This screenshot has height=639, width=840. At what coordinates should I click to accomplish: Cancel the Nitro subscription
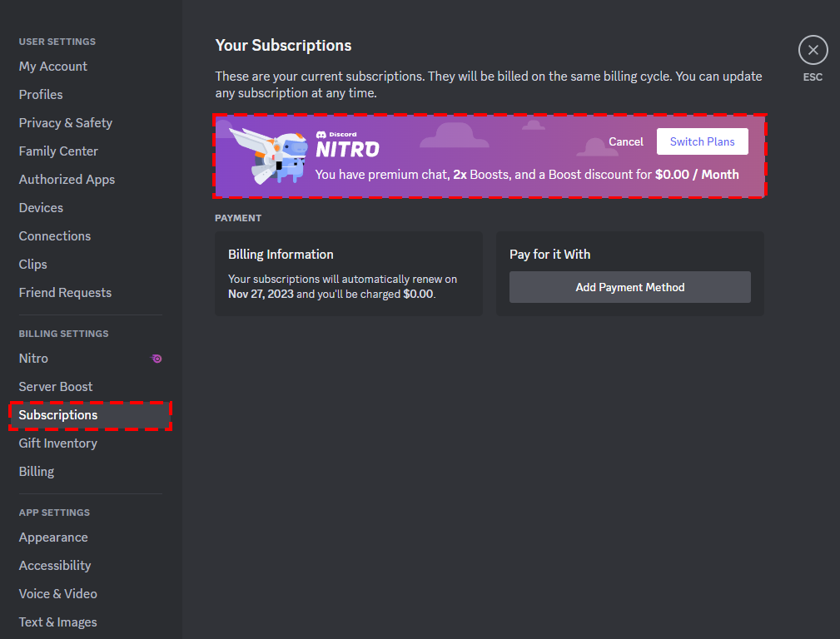(625, 141)
